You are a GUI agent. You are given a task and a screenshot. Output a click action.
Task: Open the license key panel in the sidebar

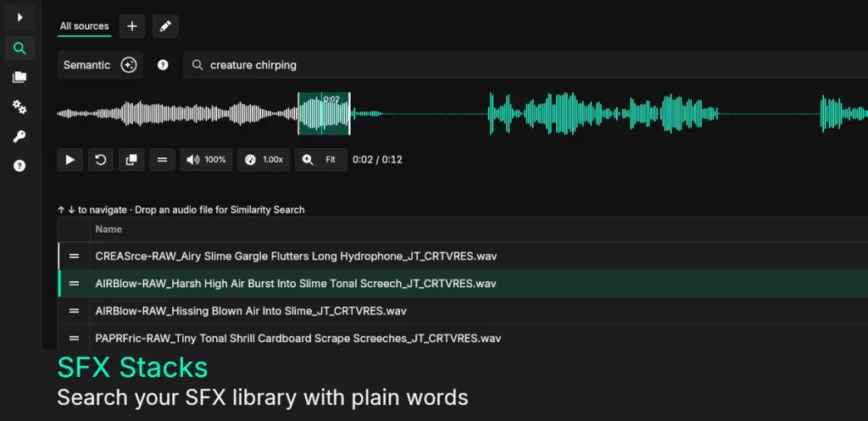click(20, 136)
